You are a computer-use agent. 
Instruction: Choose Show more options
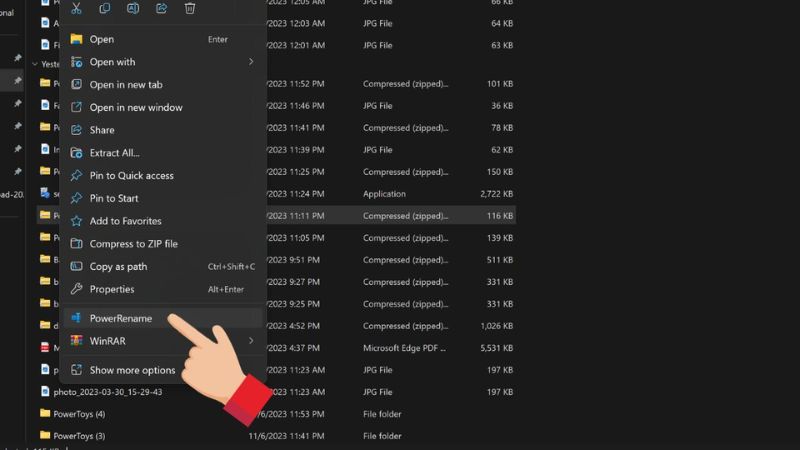(x=132, y=370)
